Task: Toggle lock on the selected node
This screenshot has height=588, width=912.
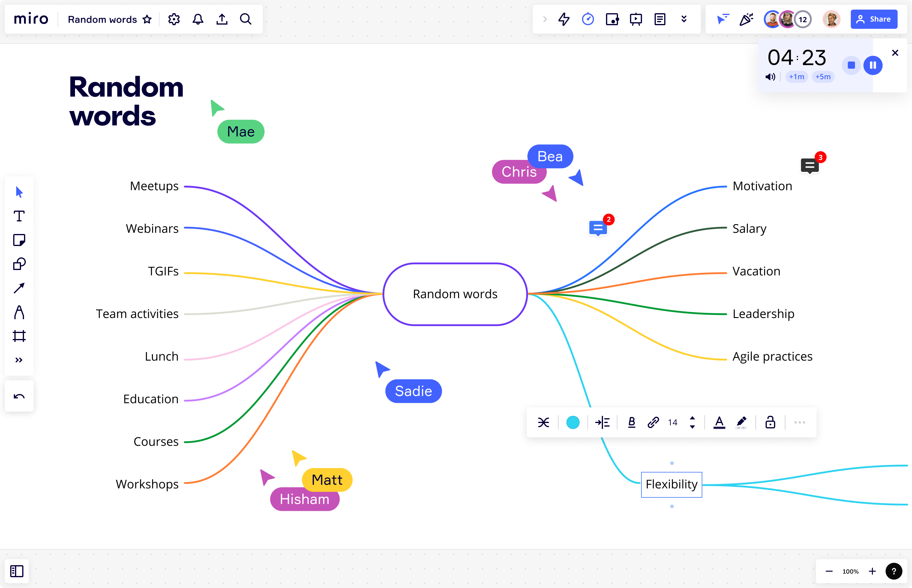Action: [x=770, y=422]
